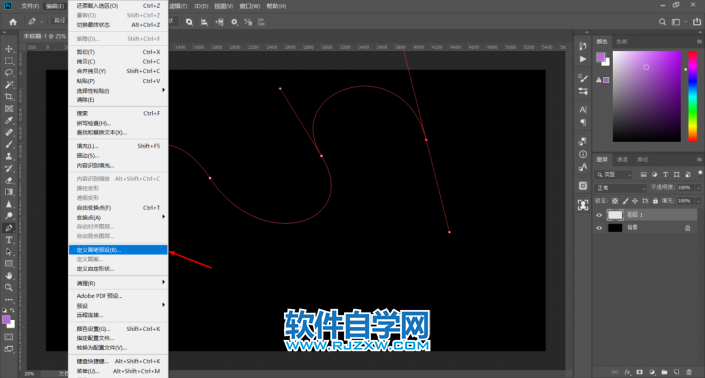705x378 pixels.
Task: Open Color panel options menu
Action: click(699, 41)
